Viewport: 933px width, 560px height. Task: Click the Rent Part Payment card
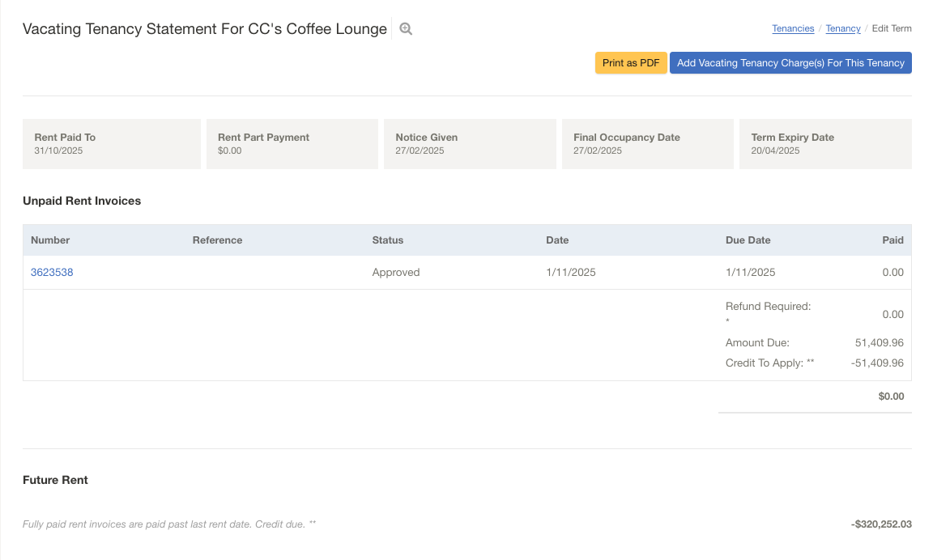coord(292,144)
